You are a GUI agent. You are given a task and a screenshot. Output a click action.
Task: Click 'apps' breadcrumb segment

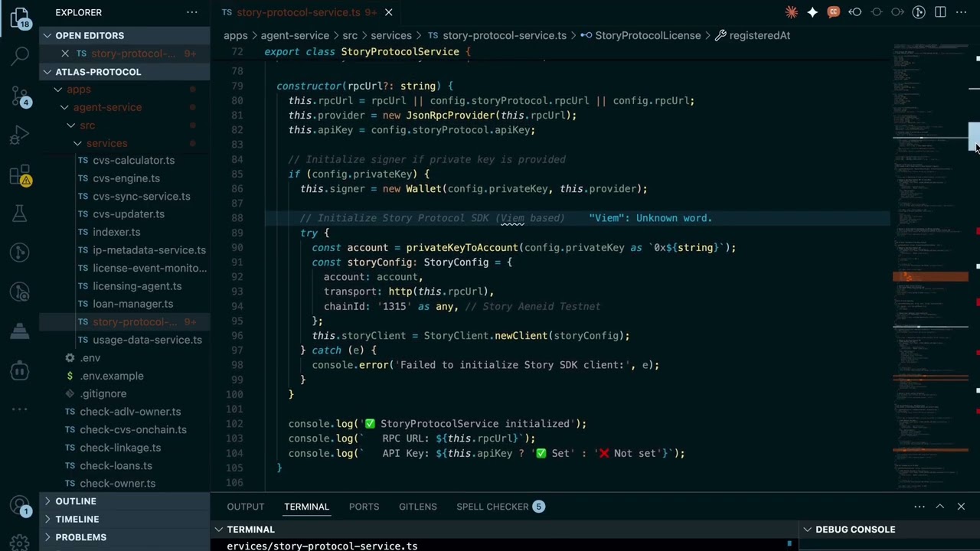point(236,35)
